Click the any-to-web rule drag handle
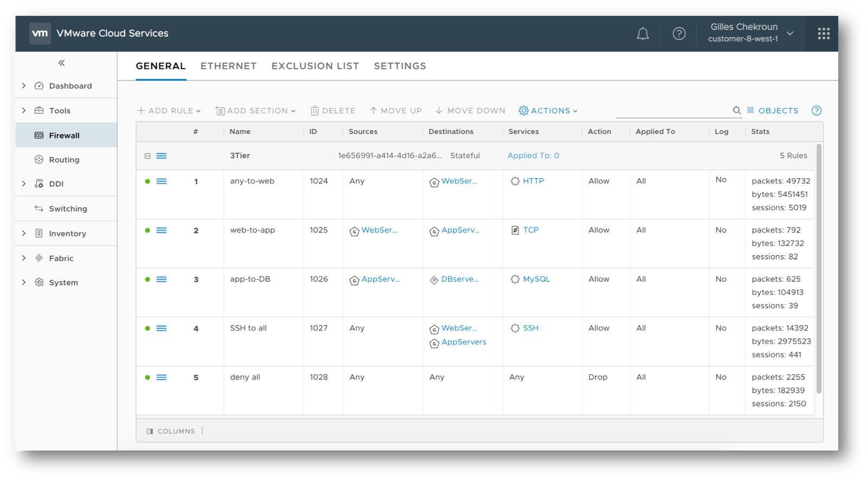 (x=162, y=181)
